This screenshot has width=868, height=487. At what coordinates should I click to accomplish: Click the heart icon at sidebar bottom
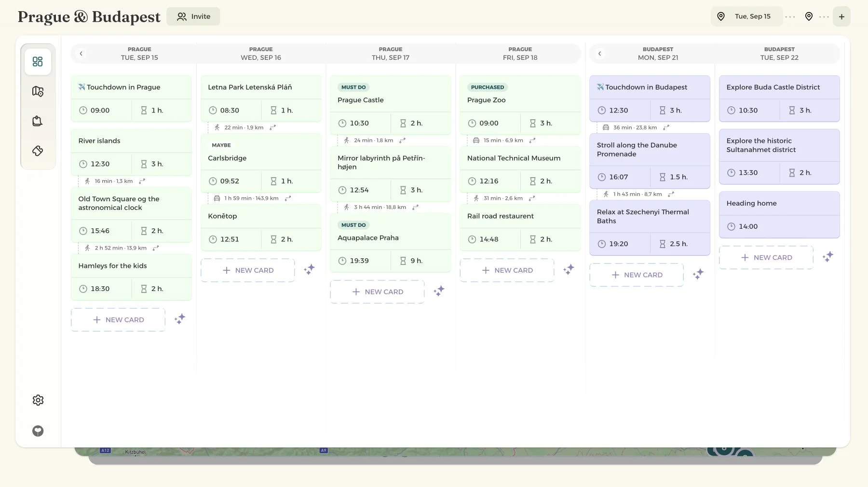tap(38, 431)
